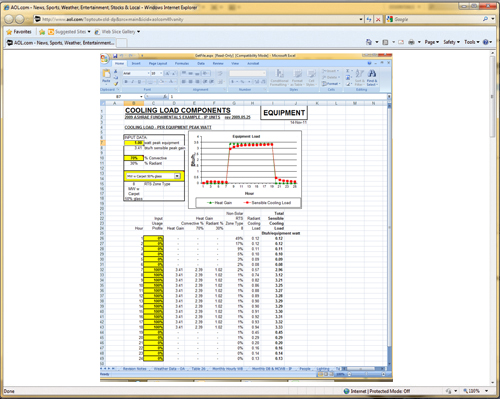Click the IE Print icon
This screenshot has height=399, width=500.
click(x=411, y=42)
